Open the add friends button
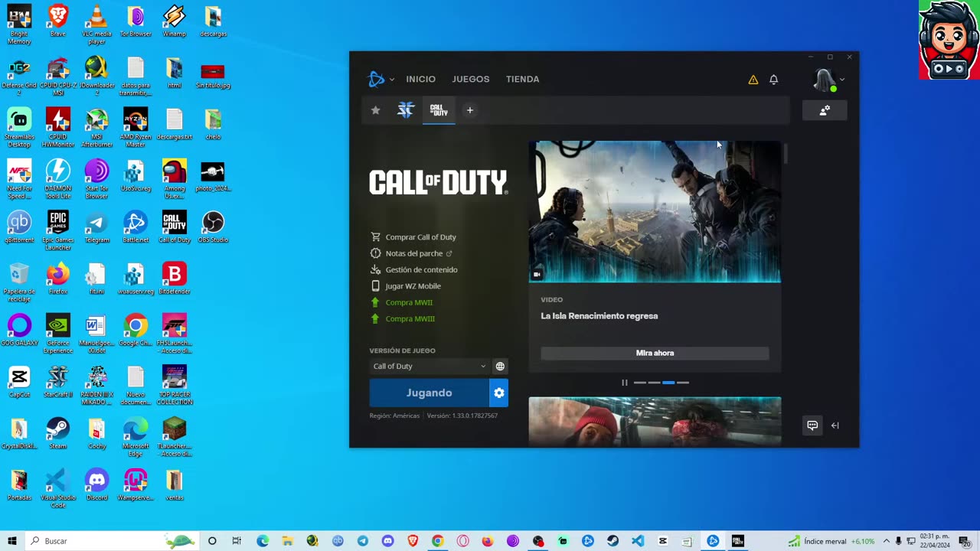This screenshot has width=980, height=551. 825,110
